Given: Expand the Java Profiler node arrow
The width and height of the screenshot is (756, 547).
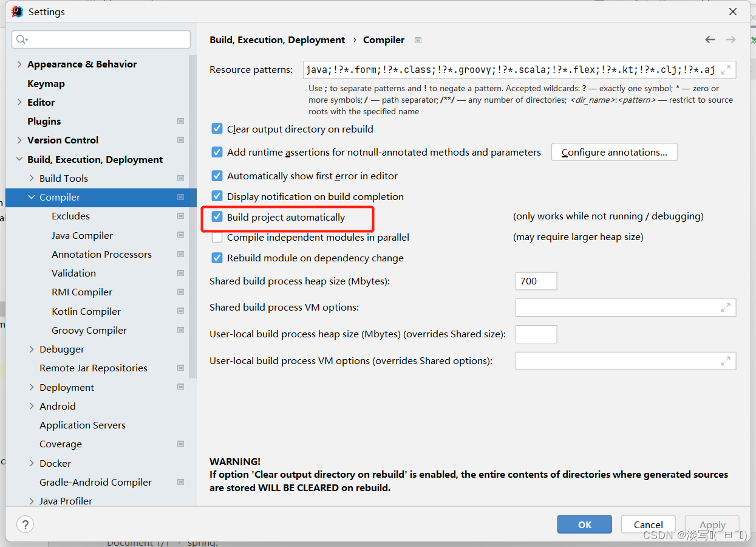Looking at the screenshot, I should (x=32, y=501).
